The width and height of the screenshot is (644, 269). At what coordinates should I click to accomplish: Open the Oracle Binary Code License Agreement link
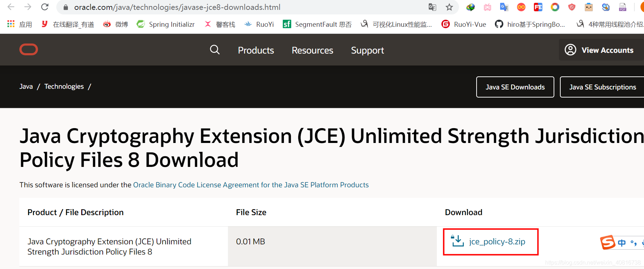coord(251,185)
